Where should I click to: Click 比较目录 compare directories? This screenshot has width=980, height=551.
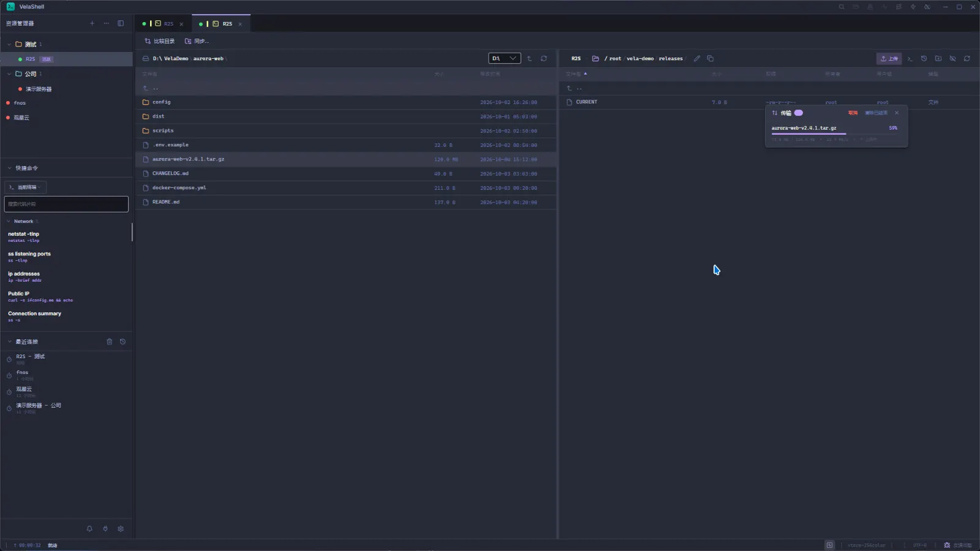click(159, 41)
